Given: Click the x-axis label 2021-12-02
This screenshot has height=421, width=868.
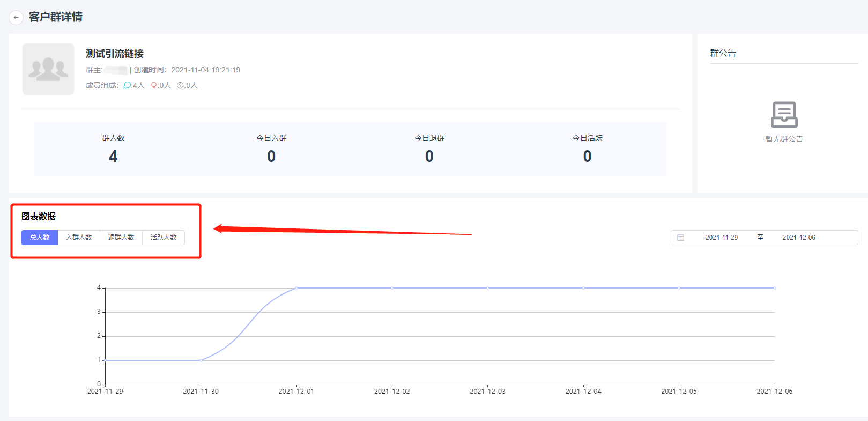Looking at the screenshot, I should pos(392,392).
